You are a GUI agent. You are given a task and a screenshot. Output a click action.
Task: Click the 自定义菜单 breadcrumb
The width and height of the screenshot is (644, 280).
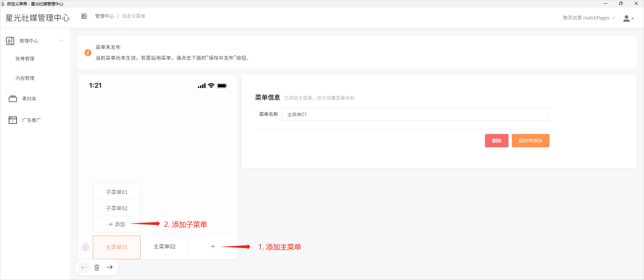point(134,16)
